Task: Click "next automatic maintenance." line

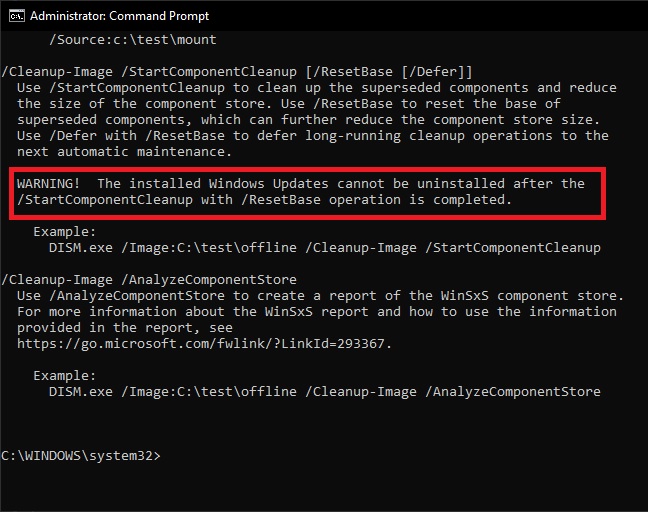Action: click(124, 151)
